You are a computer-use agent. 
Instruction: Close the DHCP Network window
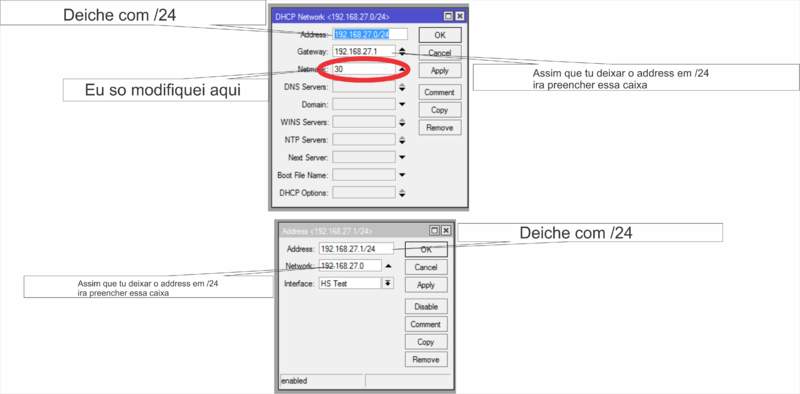tap(460, 16)
